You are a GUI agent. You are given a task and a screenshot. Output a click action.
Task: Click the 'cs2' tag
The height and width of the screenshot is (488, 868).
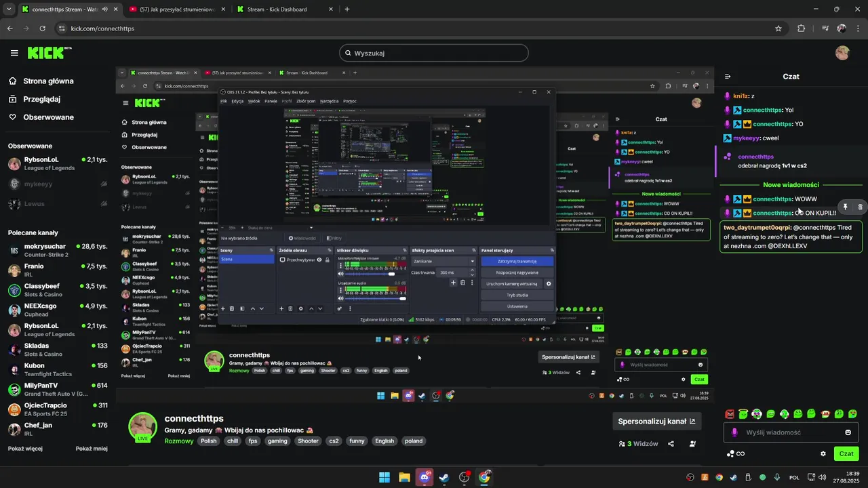click(x=334, y=441)
